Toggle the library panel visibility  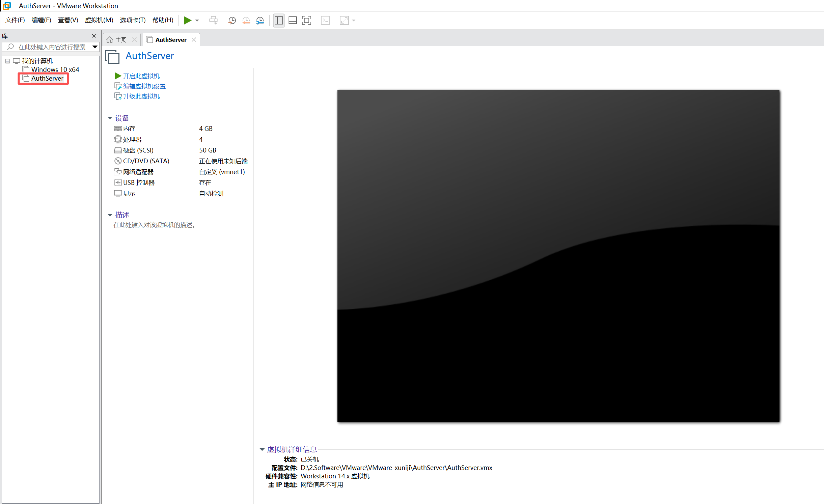pyautogui.click(x=278, y=20)
